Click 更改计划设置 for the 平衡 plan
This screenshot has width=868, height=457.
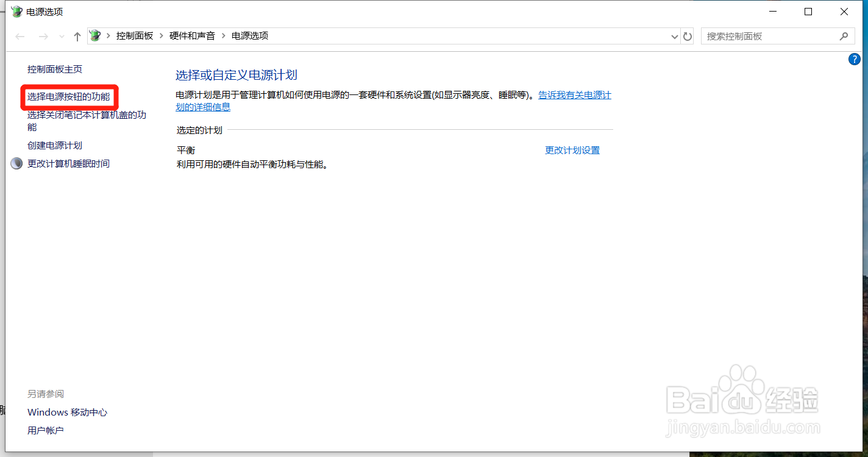point(572,150)
